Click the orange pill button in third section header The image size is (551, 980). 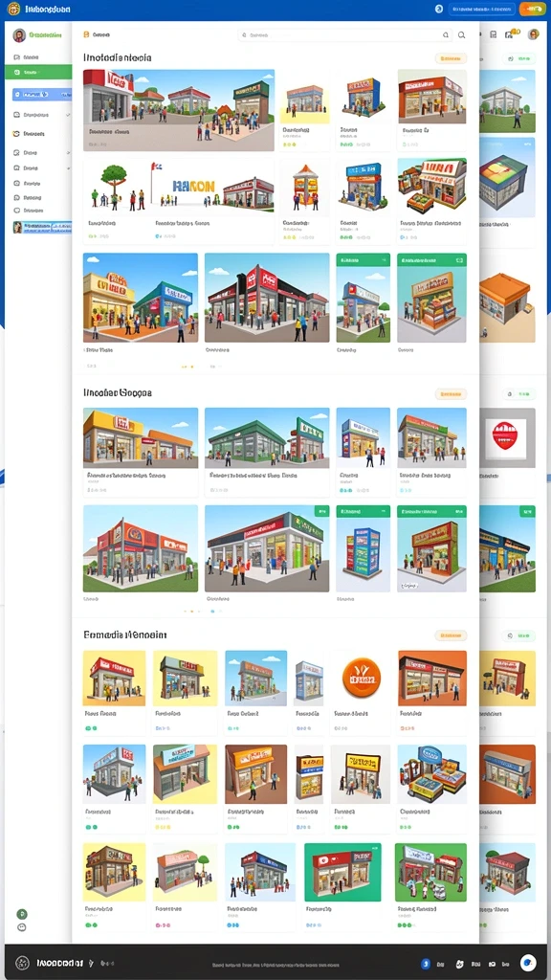pyautogui.click(x=451, y=635)
